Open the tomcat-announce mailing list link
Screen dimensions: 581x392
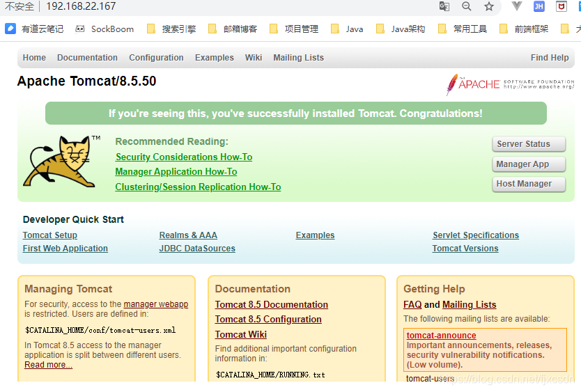click(441, 336)
